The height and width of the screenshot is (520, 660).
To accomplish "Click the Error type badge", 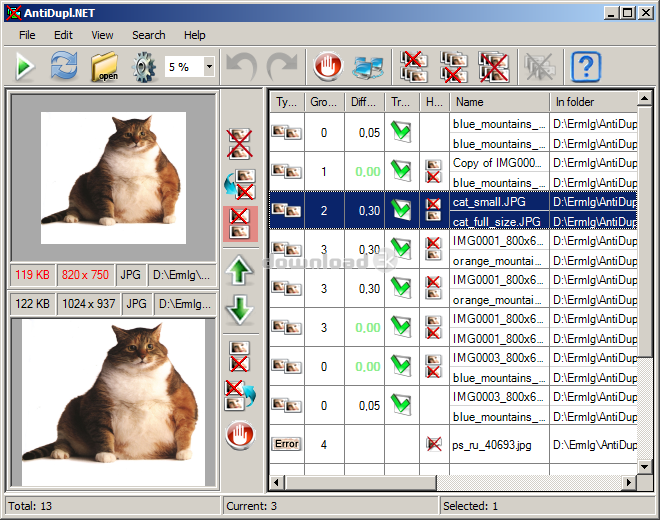I will 287,444.
